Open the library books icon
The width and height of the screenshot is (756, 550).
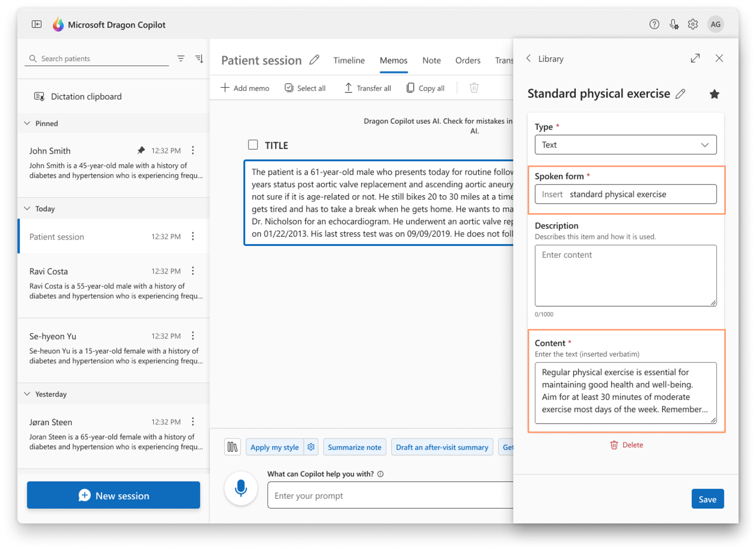tap(233, 447)
